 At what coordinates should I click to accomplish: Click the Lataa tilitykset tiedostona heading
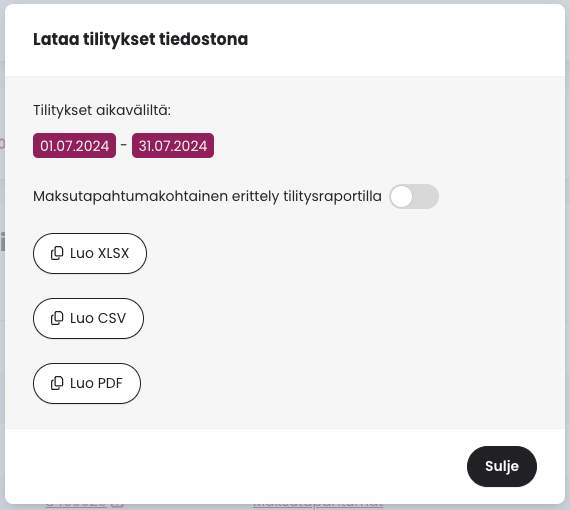(140, 39)
